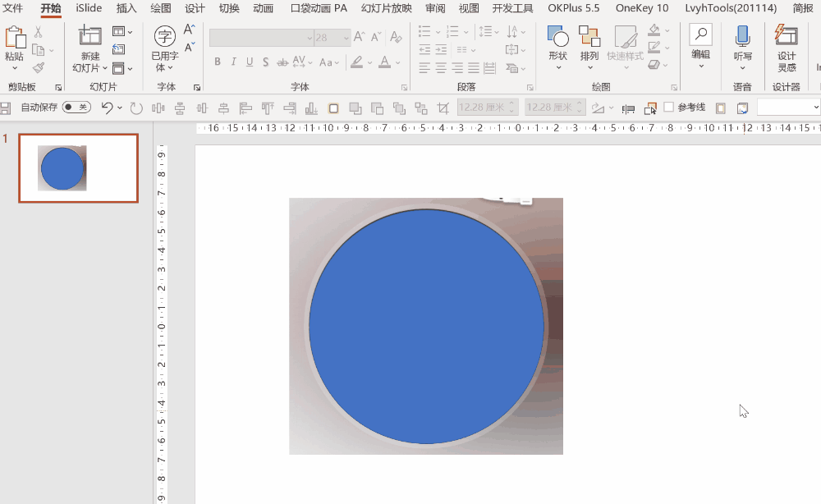Enable the Guides (参考线) checkbox
Image resolution: width=821 pixels, height=504 pixels.
(x=669, y=108)
